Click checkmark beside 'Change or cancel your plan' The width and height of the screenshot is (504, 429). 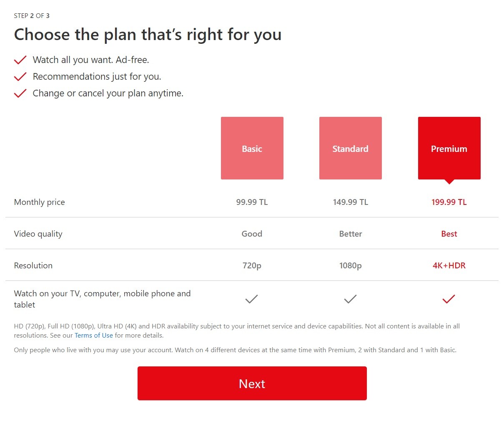pyautogui.click(x=20, y=93)
